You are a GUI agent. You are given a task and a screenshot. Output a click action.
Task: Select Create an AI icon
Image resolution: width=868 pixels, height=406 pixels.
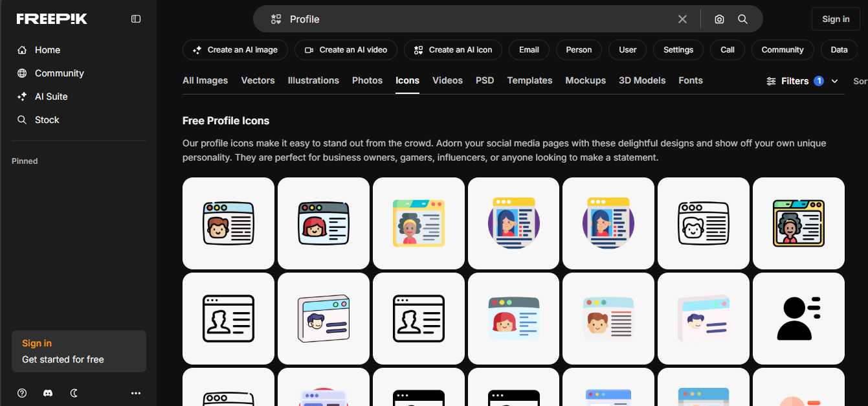tap(452, 50)
